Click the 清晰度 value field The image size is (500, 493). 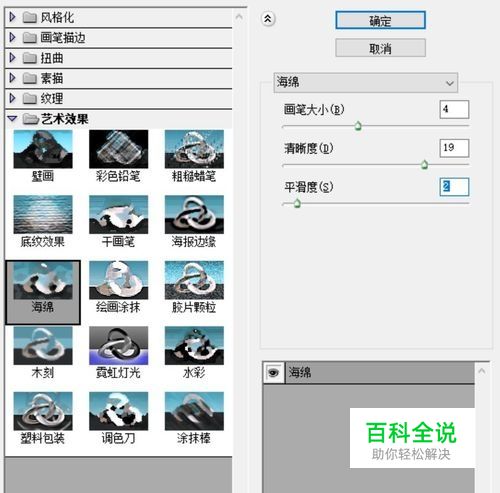coord(454,148)
